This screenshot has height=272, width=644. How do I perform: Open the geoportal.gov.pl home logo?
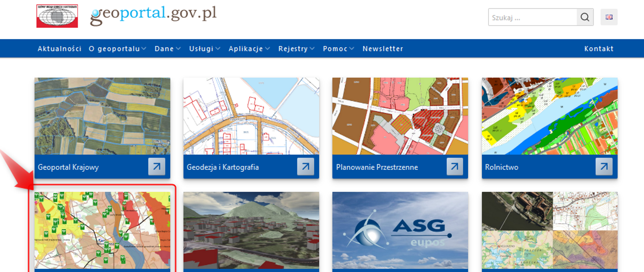tap(153, 15)
